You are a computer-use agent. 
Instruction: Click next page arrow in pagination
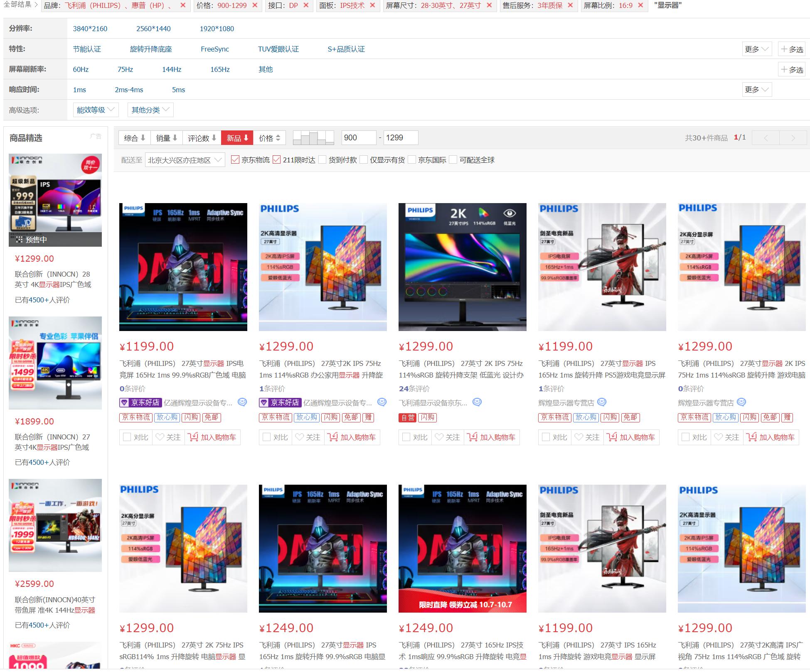(793, 138)
